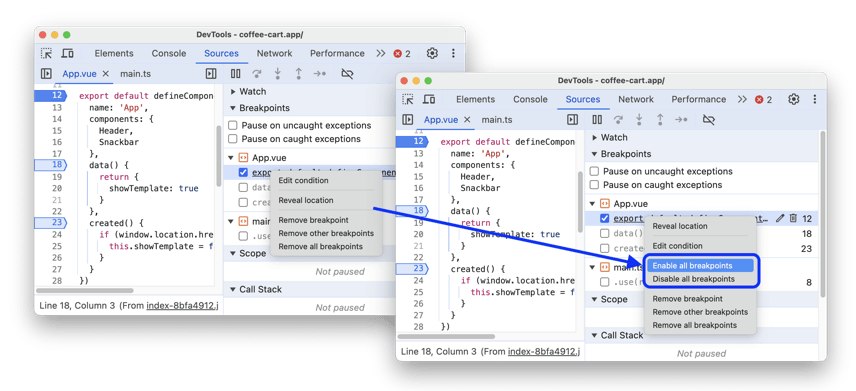Deactivate breakpoints icon in left window

347,74
